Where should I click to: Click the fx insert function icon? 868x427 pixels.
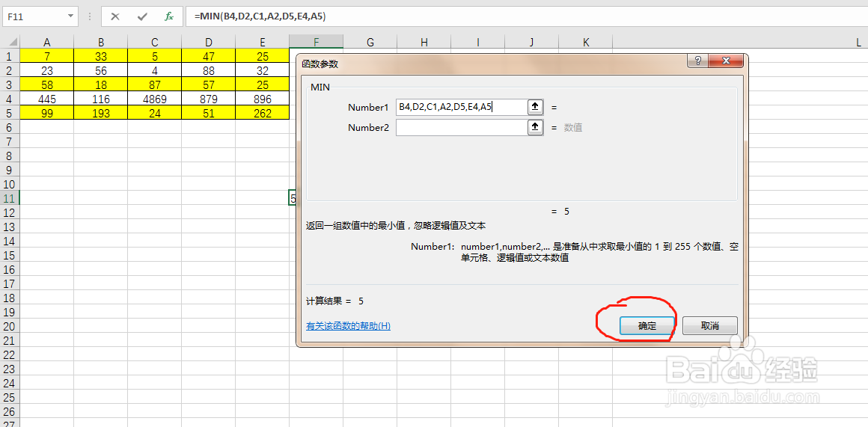[169, 16]
